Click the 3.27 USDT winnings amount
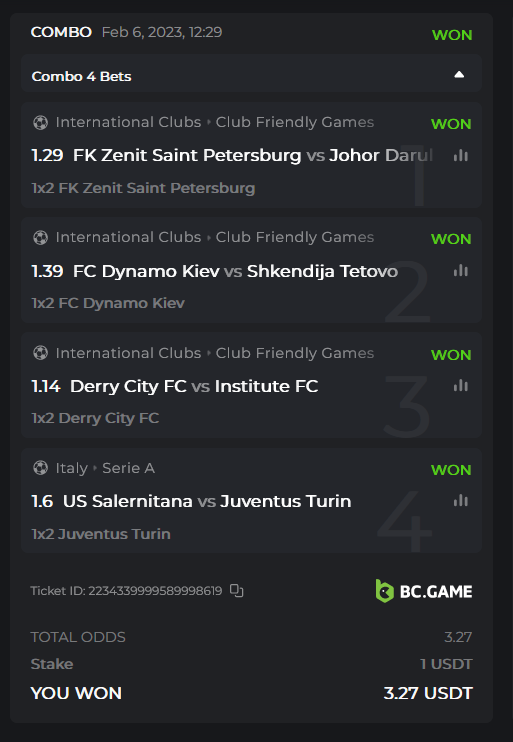The image size is (513, 742). click(428, 693)
